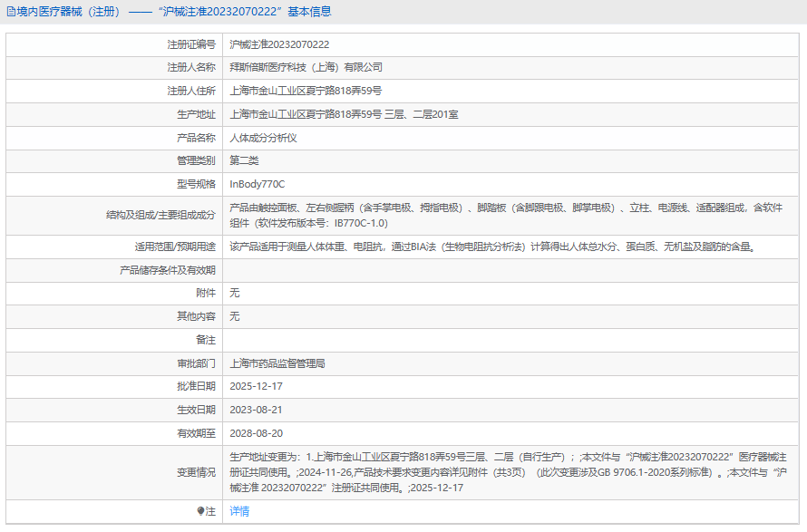Click the 生效日期 label
Image resolution: width=807 pixels, height=532 pixels.
pyautogui.click(x=196, y=410)
